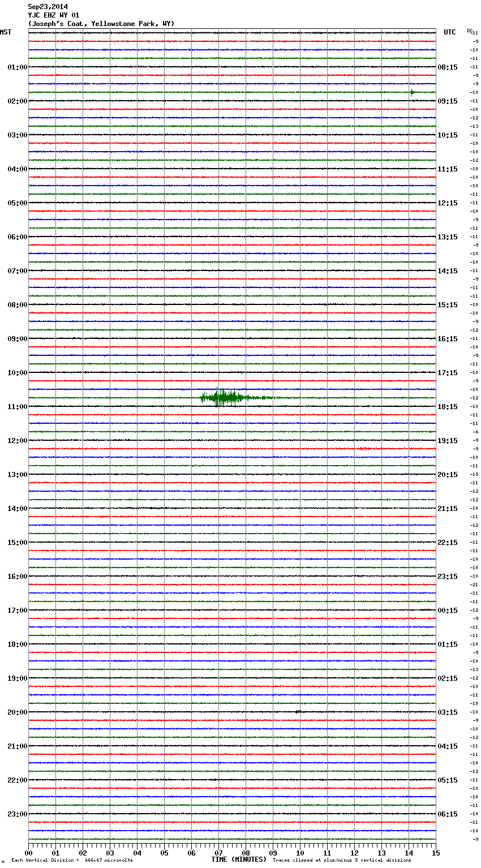
Task: Click the 18:15 UTC time label
Action: click(448, 407)
